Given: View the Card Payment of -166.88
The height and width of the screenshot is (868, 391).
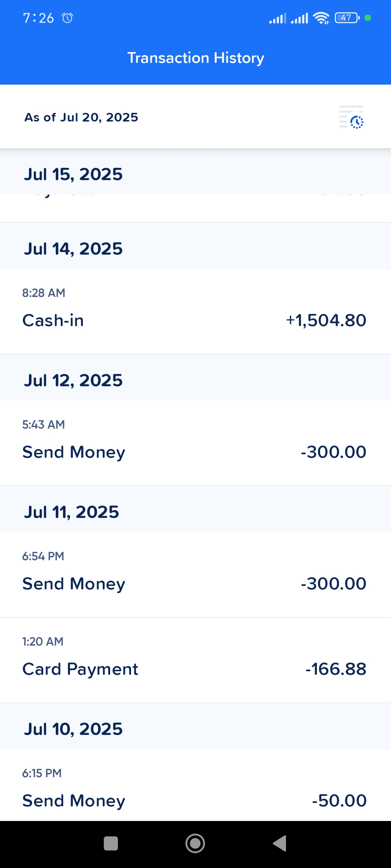Looking at the screenshot, I should click(x=195, y=660).
